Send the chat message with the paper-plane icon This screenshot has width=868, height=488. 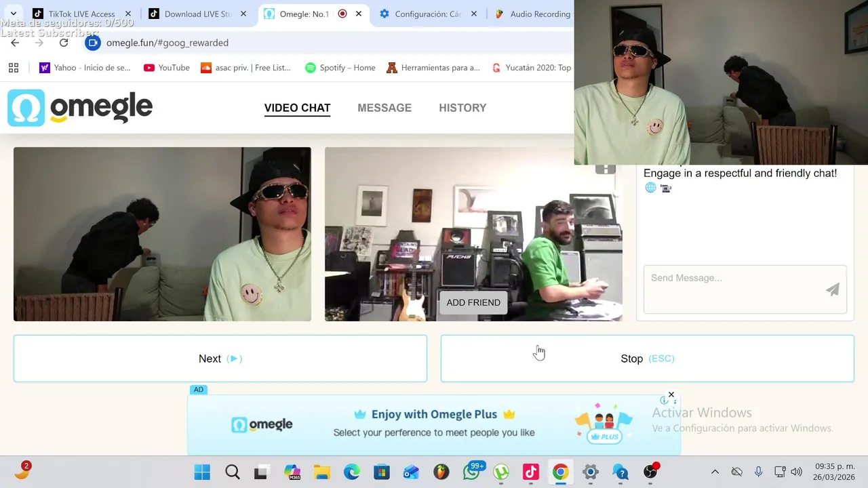pyautogui.click(x=833, y=289)
